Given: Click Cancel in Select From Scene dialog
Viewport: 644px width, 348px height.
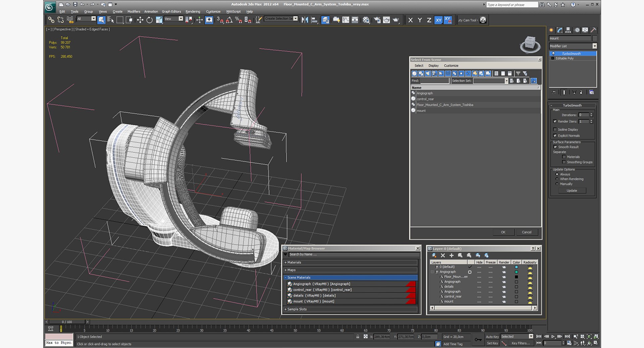Looking at the screenshot, I should (x=527, y=232).
